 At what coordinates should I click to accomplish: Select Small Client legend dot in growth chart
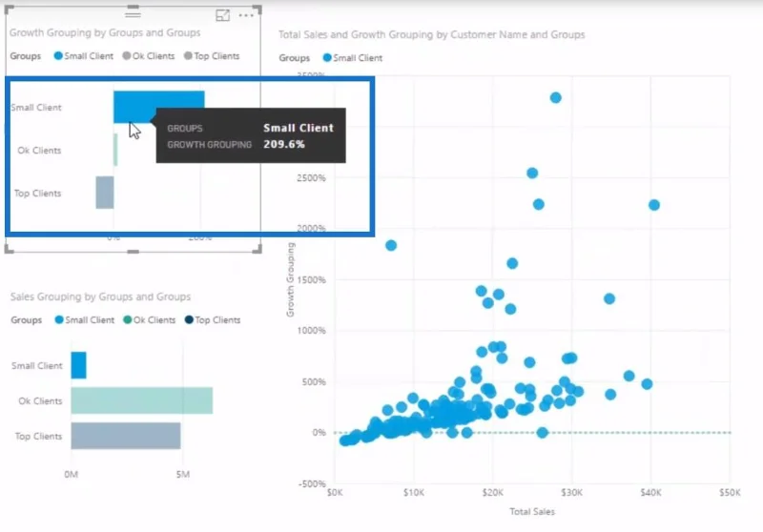pyautogui.click(x=58, y=56)
